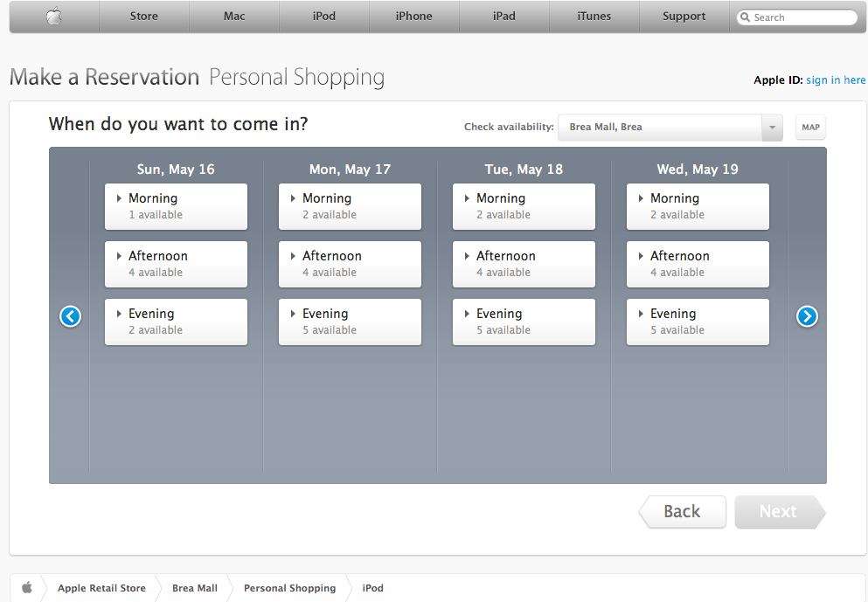Click the 'When do you want to come in?' heading
This screenshot has width=868, height=602.
coord(178,124)
